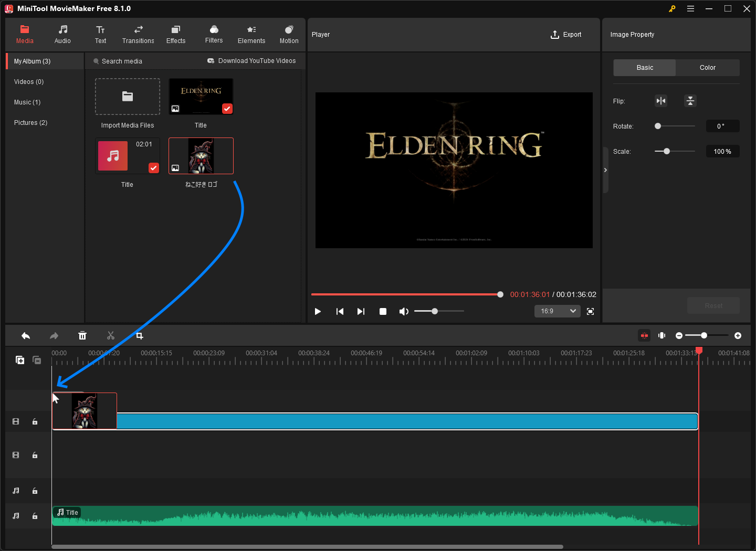This screenshot has height=551, width=756.
Task: Click the Reset button
Action: click(713, 305)
